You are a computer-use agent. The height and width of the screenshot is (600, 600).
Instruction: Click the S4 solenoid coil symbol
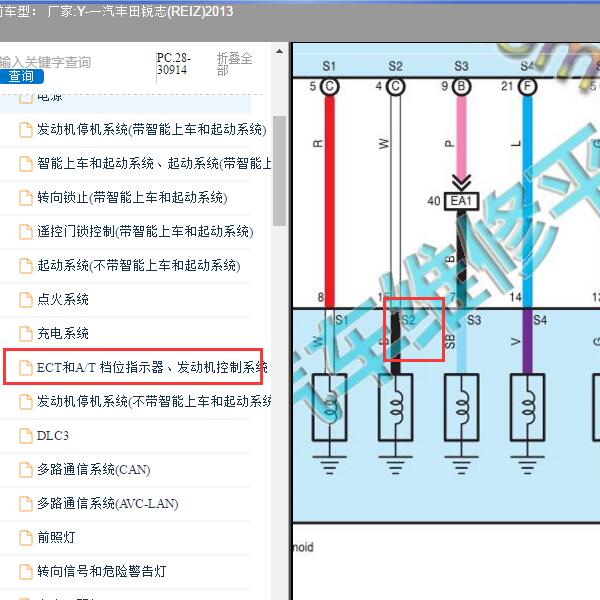coord(528,408)
